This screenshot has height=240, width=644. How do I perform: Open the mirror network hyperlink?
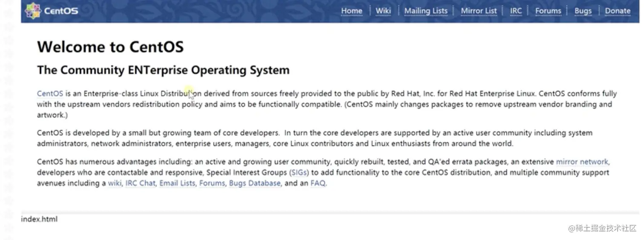point(582,162)
